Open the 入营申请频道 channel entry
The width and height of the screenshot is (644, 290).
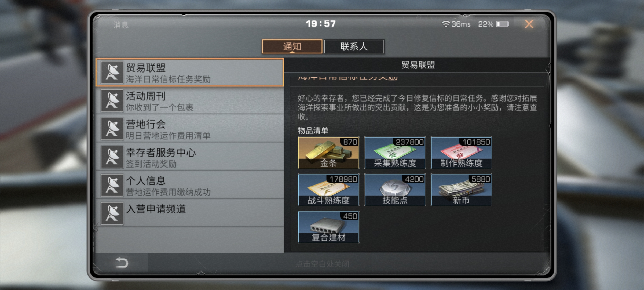190,213
